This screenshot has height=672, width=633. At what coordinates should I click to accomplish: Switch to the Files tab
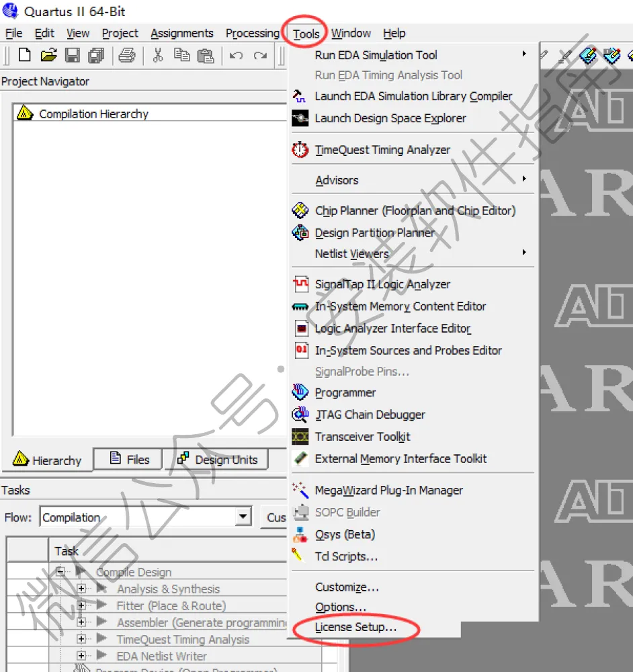click(x=128, y=459)
